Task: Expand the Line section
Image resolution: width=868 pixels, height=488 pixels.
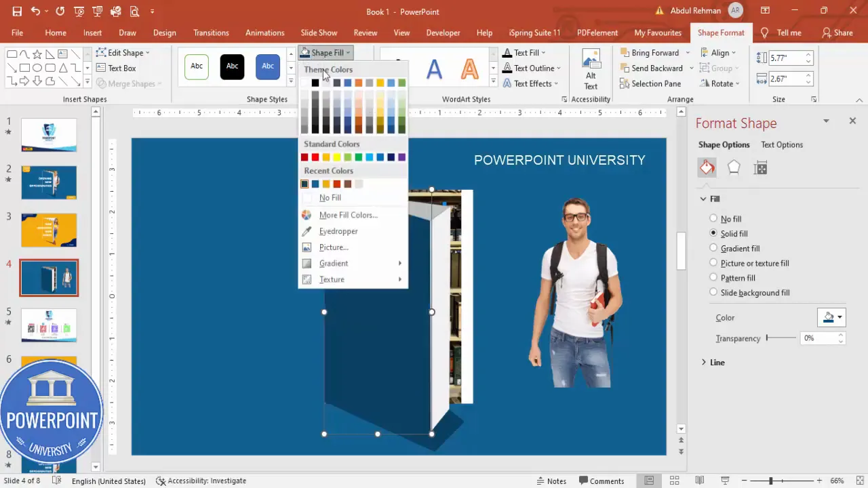Action: pos(703,363)
